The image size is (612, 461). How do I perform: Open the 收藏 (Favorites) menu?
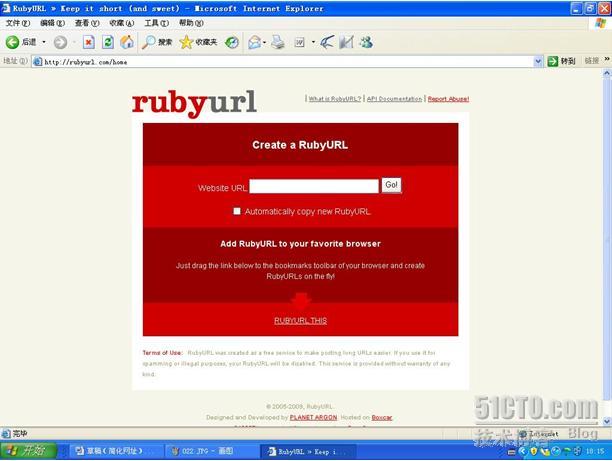point(122,23)
